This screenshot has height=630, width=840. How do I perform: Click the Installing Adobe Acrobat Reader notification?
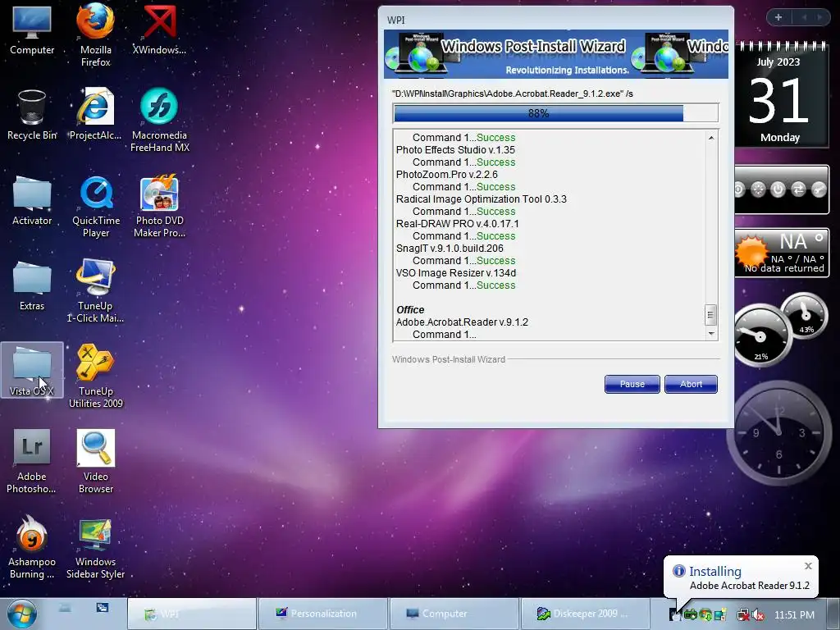point(741,577)
